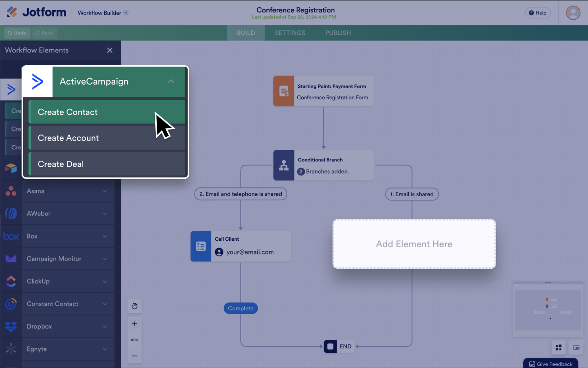The image size is (588, 368).
Task: Click the auto-arrange layout icon
Action: [x=559, y=347]
